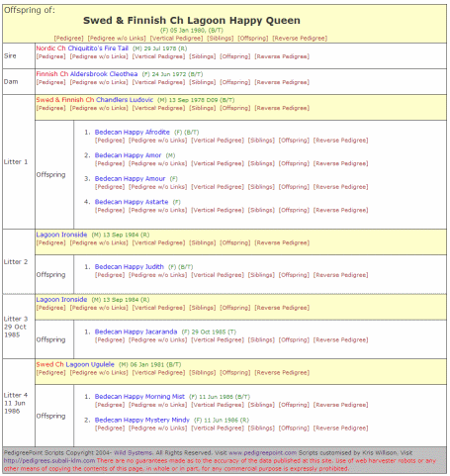Open Lagoon Ironside link in Litter 2
This screenshot has height=476, width=450.
[61, 235]
